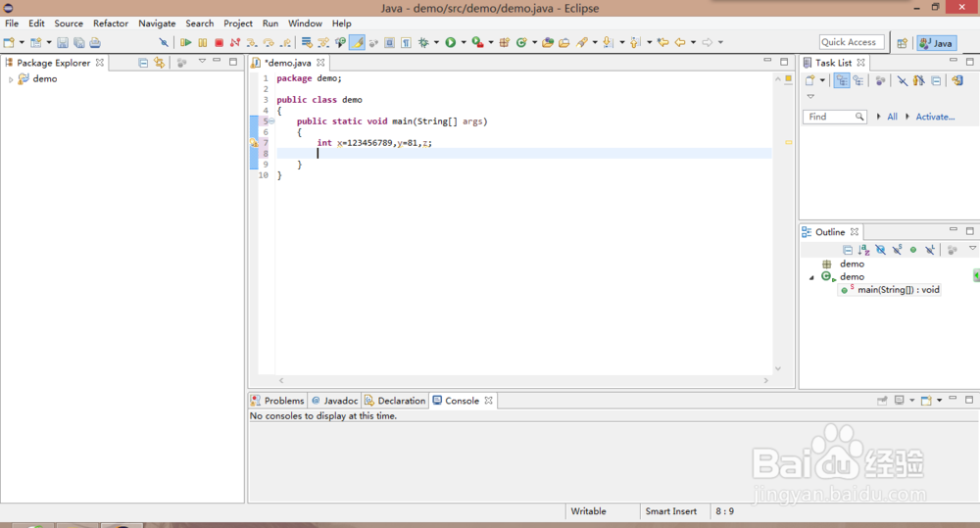The image size is (980, 528).
Task: Click the Last Edit Location icon
Action: (663, 42)
